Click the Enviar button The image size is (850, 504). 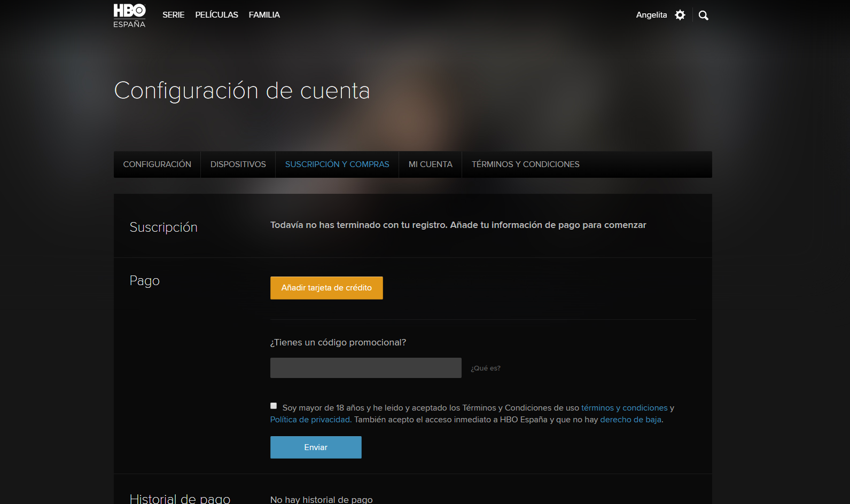pos(316,447)
